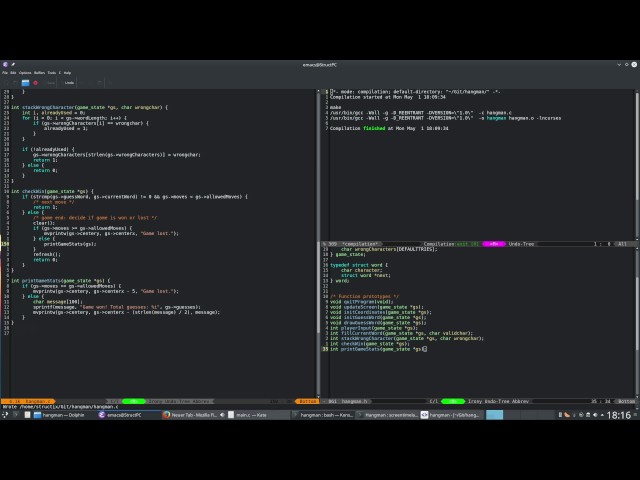The height and width of the screenshot is (480, 640).
Task: Click the stackWrongCharacter function definition line
Action: [x=89, y=107]
